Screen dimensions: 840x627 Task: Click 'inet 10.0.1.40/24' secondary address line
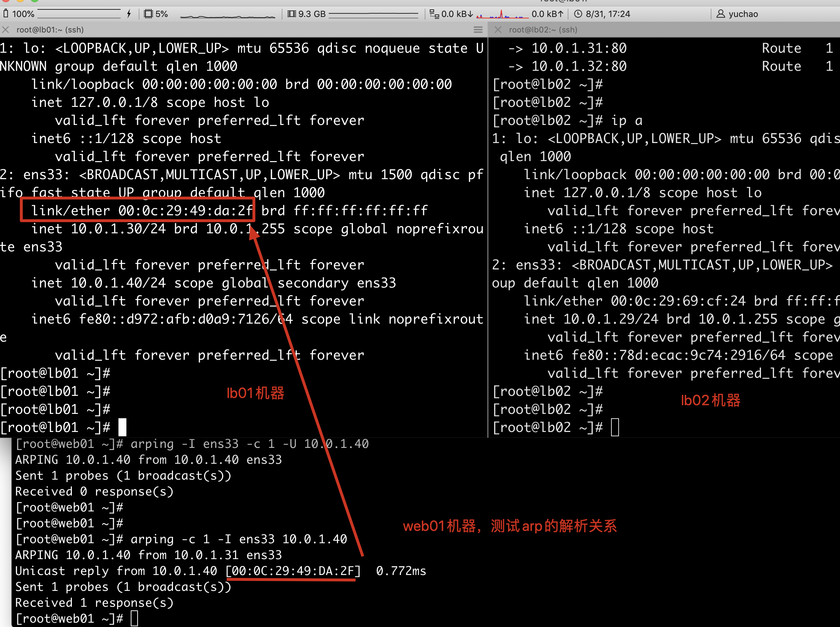pos(213,283)
